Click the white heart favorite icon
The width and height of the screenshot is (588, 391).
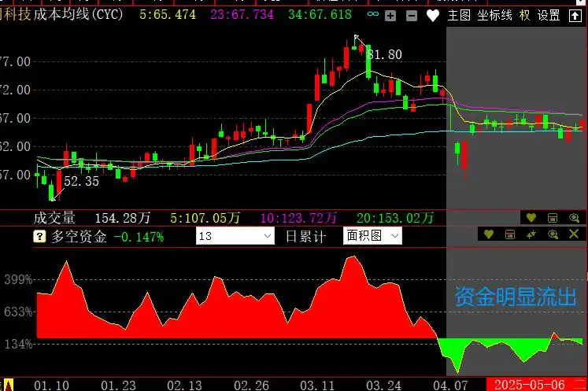432,15
